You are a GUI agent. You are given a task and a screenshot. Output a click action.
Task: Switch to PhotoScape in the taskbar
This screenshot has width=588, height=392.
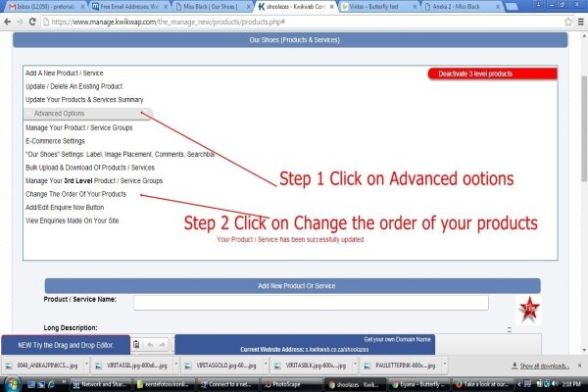click(291, 384)
